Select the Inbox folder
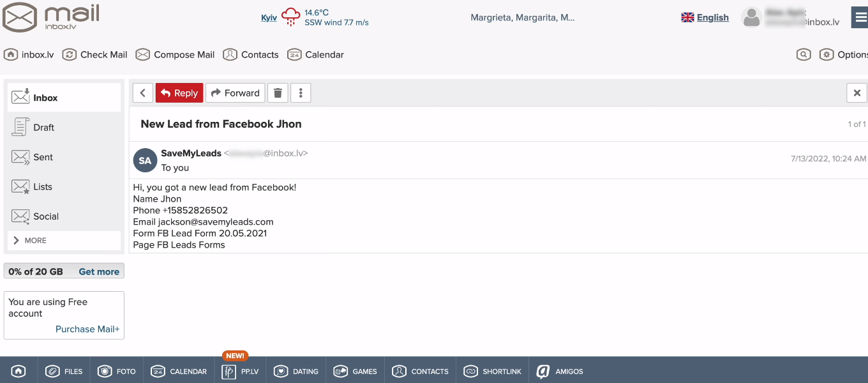 point(64,98)
